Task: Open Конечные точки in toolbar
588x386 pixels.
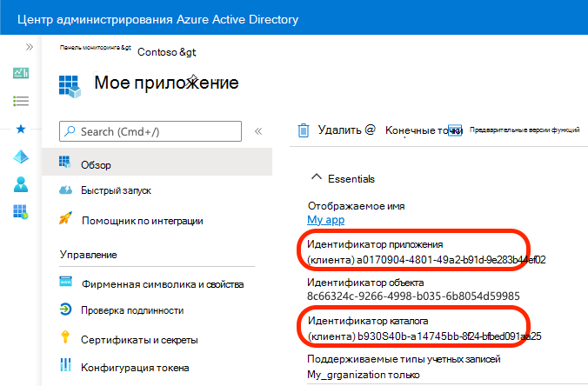Action: tap(424, 130)
